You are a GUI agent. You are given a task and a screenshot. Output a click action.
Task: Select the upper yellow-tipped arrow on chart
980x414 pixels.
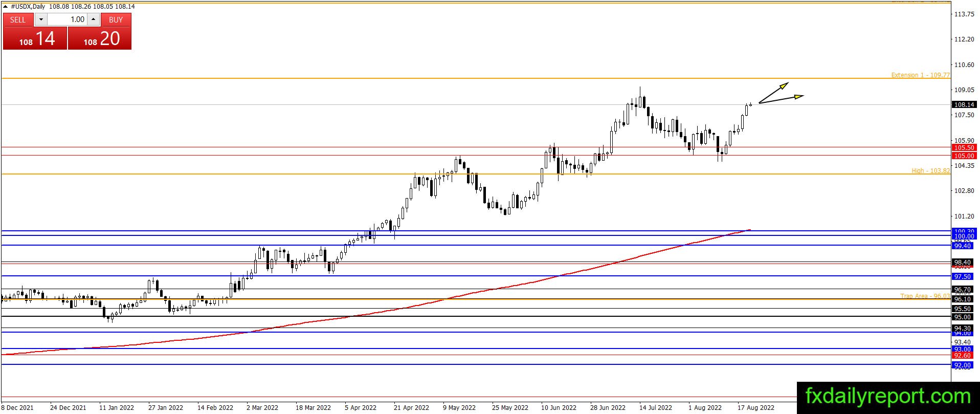coord(773,93)
